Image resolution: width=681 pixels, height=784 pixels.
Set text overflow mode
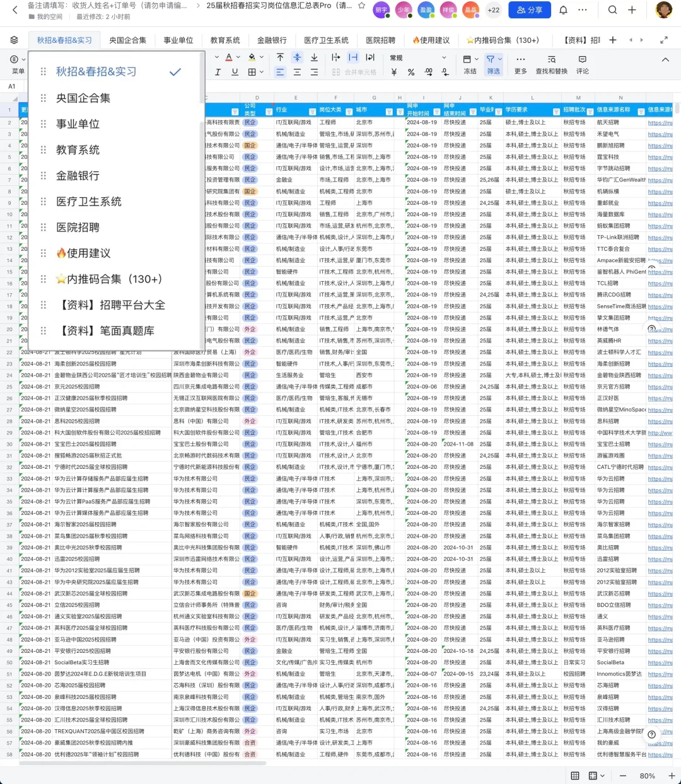[x=336, y=57]
